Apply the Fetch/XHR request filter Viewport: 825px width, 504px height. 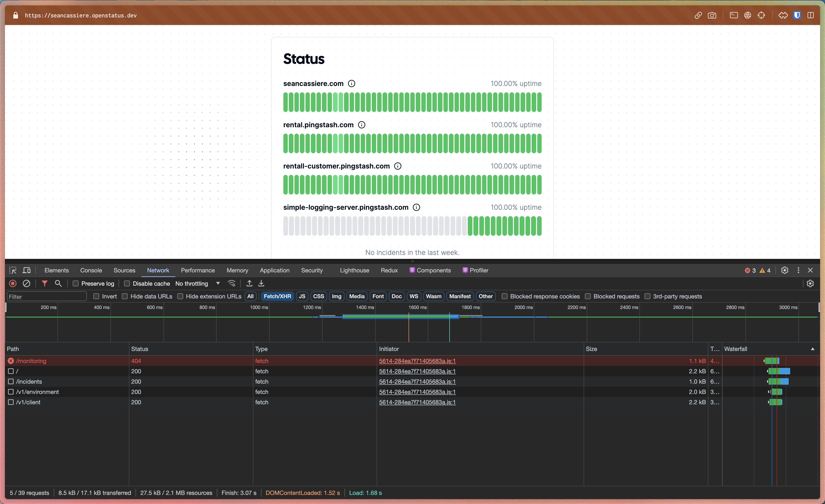point(277,296)
